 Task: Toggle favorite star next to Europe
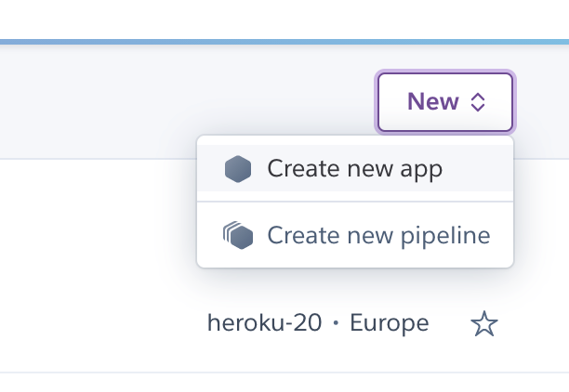click(484, 323)
